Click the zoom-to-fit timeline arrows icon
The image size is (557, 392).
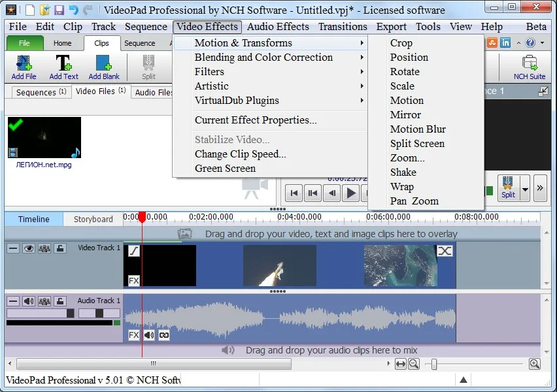point(400,364)
